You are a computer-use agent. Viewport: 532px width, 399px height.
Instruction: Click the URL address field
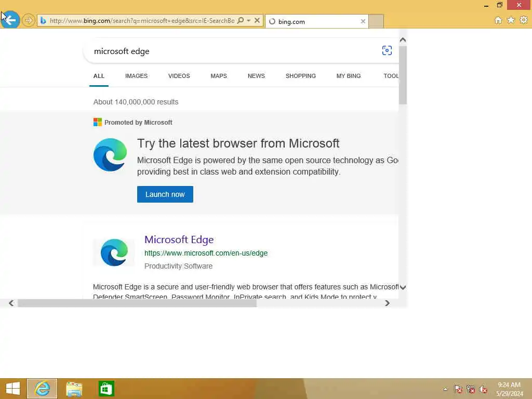click(142, 21)
